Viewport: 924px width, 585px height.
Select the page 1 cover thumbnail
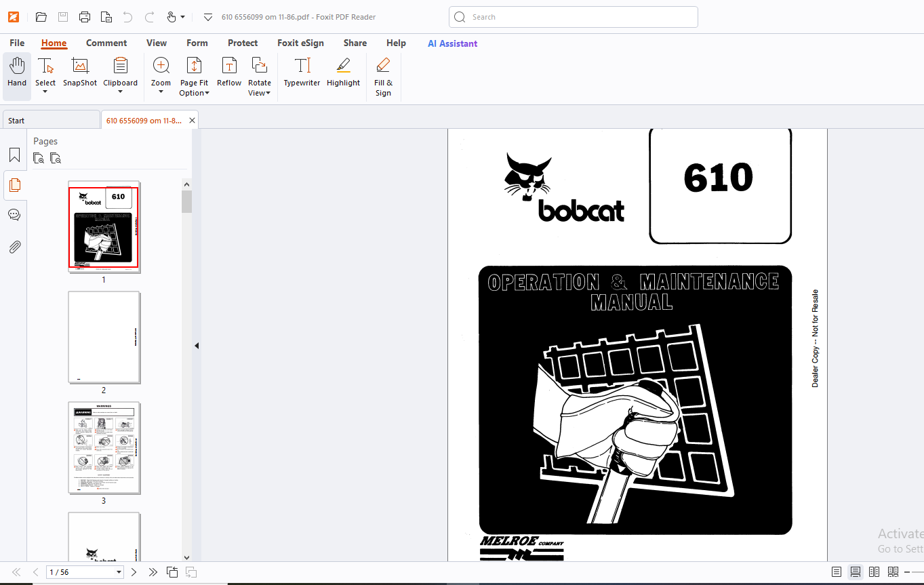(x=104, y=227)
